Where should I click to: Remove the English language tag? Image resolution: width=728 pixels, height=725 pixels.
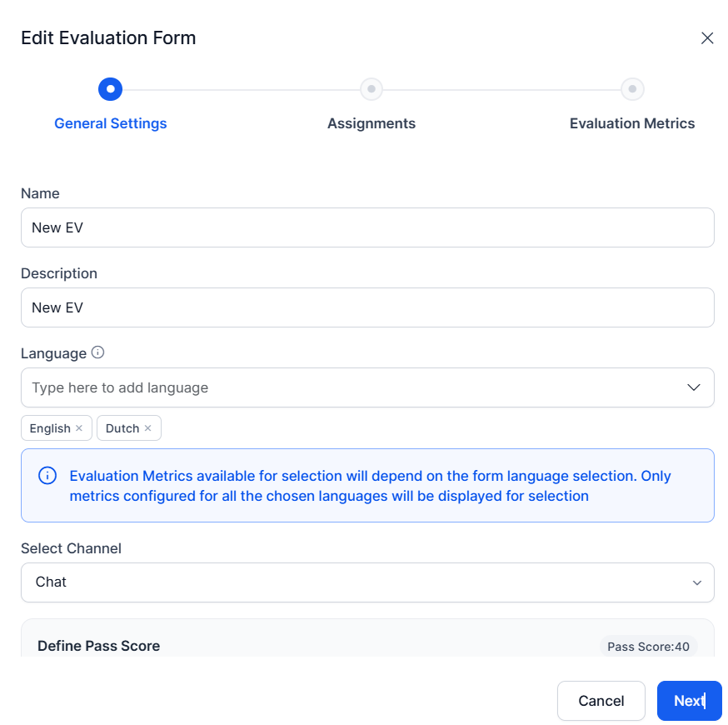[79, 427]
